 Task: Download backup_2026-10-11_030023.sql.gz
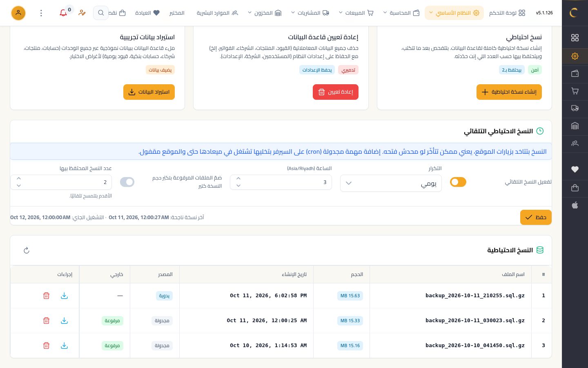(x=64, y=321)
